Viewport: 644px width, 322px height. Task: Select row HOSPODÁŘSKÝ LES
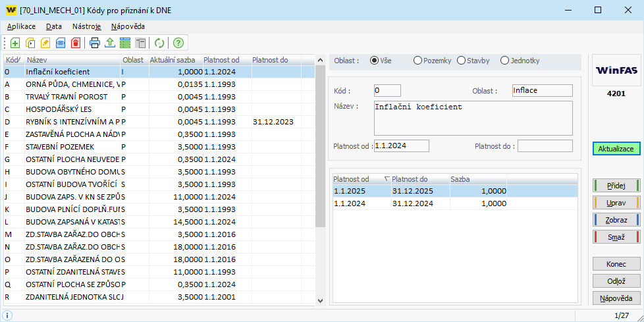click(x=159, y=109)
